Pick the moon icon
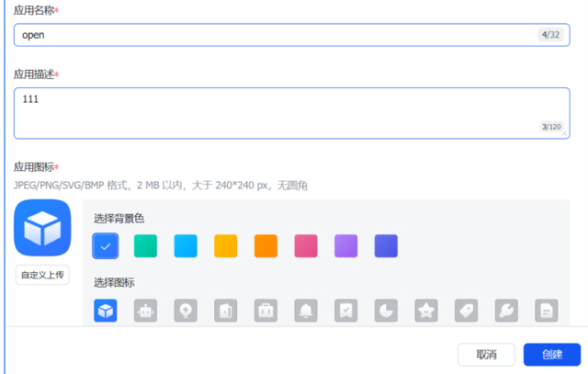 pyautogui.click(x=386, y=311)
